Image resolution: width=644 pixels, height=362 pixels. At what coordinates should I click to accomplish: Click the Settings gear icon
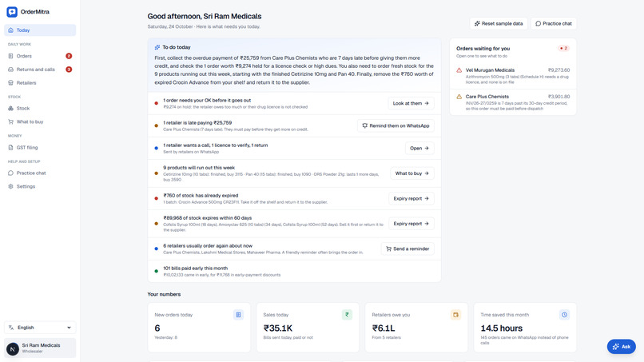coord(10,186)
